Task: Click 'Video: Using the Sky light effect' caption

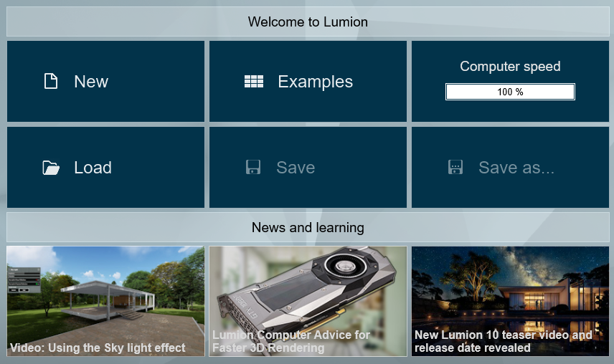Action: [x=98, y=348]
